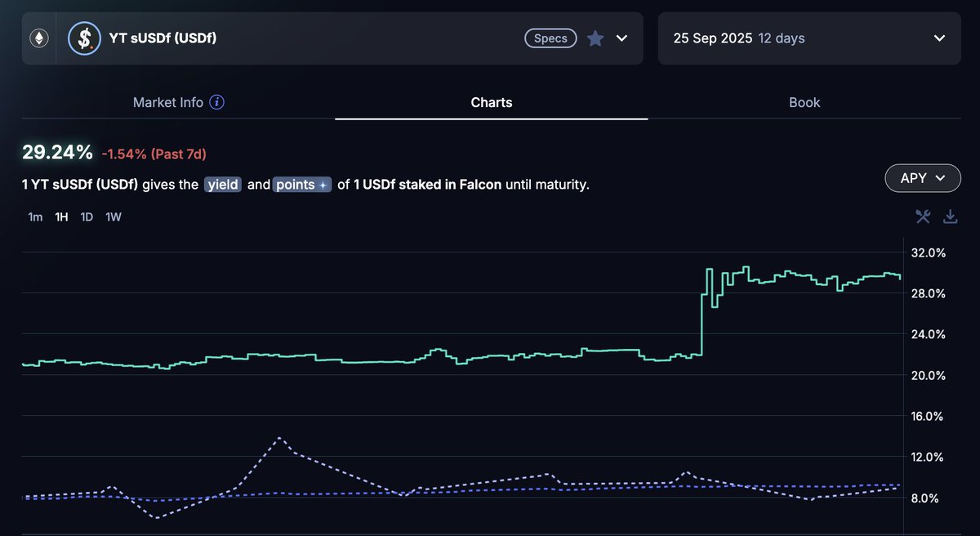Expand the YT sUSDf market selector chevron
980x536 pixels.
pyautogui.click(x=621, y=38)
